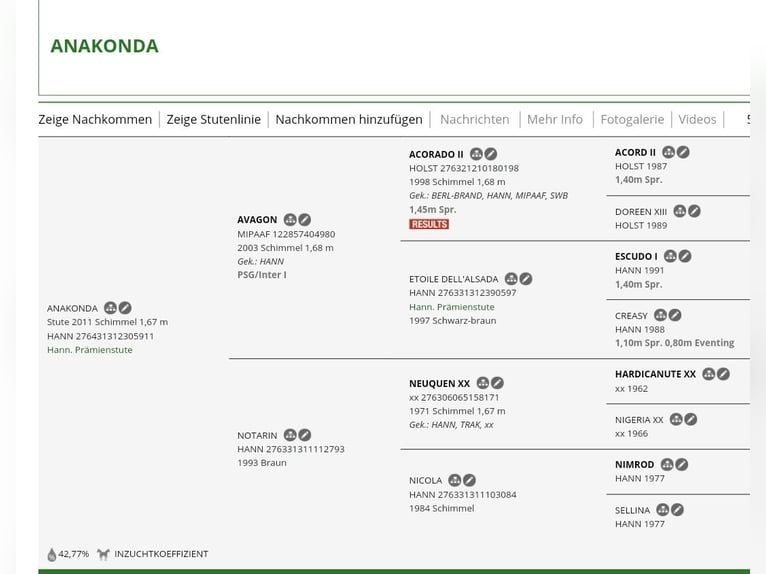Screen dimensions: 766x574
Task: Click the progeny group icon beside ESCUDO I
Action: pos(670,256)
